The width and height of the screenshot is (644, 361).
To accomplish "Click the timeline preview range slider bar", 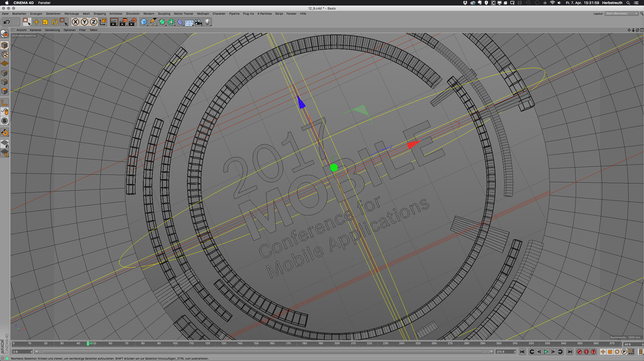I will [264, 352].
